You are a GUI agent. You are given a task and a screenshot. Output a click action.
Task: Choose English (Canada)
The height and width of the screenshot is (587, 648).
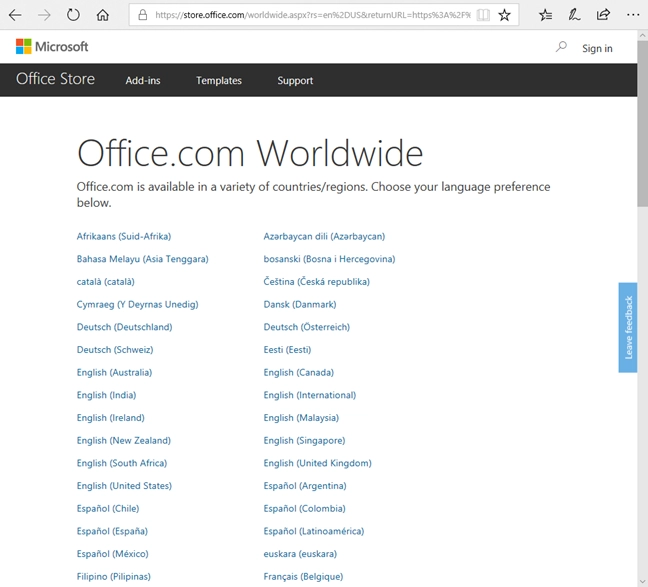(x=299, y=372)
